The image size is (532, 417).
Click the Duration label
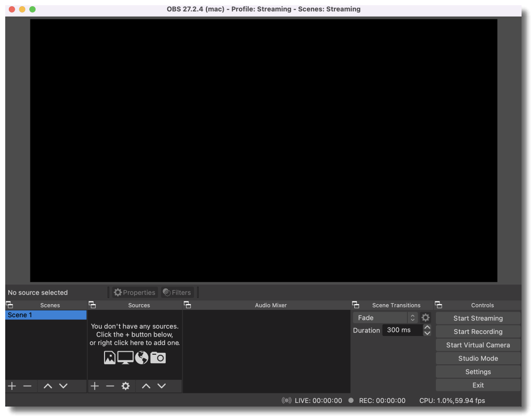point(366,330)
